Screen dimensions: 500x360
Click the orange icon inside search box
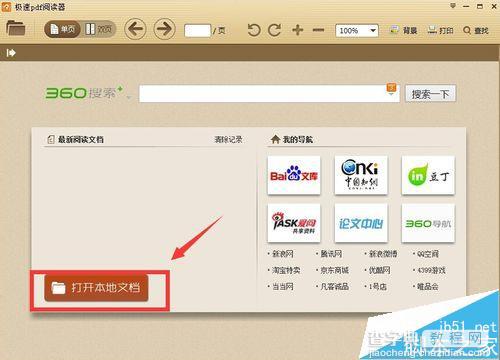point(391,88)
